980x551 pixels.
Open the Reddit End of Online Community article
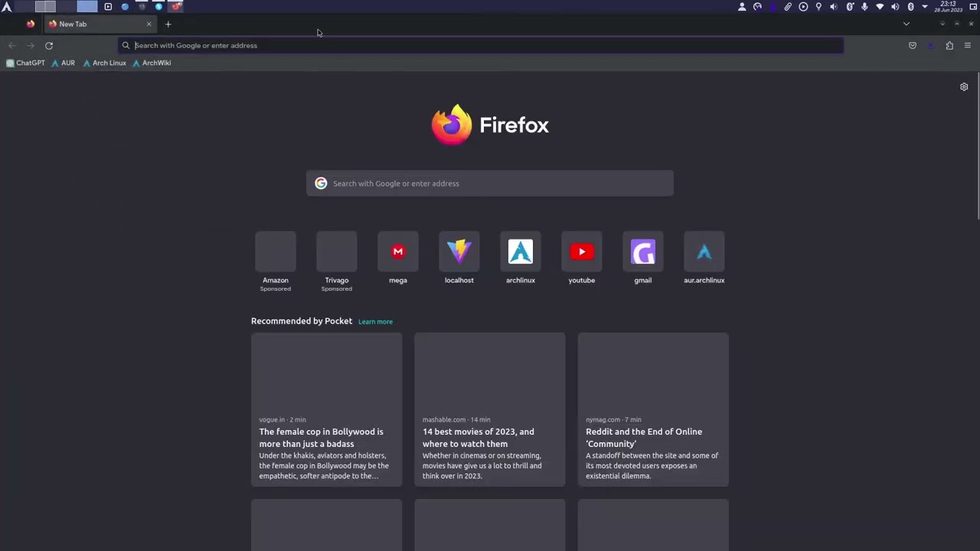pos(653,409)
